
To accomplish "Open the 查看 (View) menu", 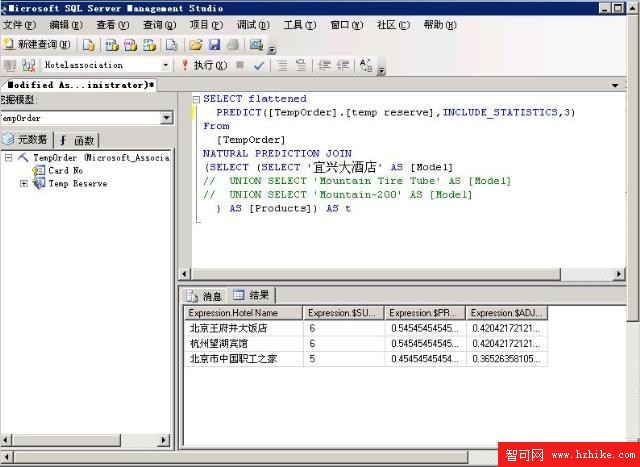I will point(113,25).
